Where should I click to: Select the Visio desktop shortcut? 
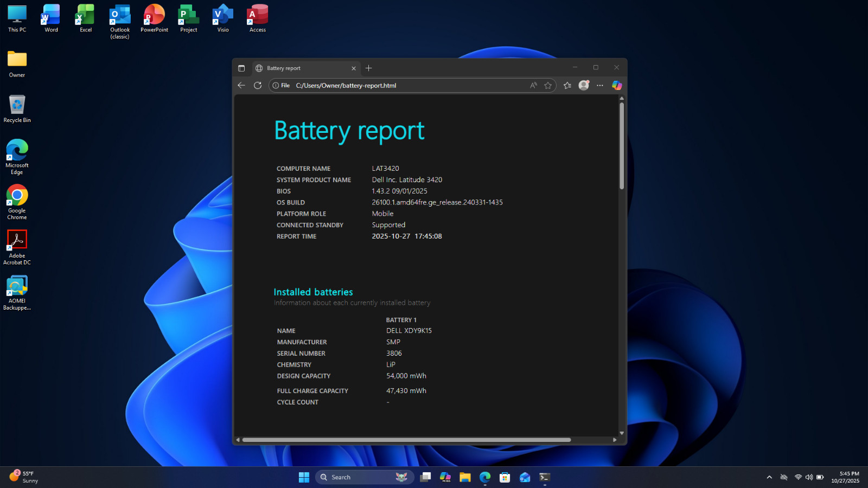click(223, 19)
